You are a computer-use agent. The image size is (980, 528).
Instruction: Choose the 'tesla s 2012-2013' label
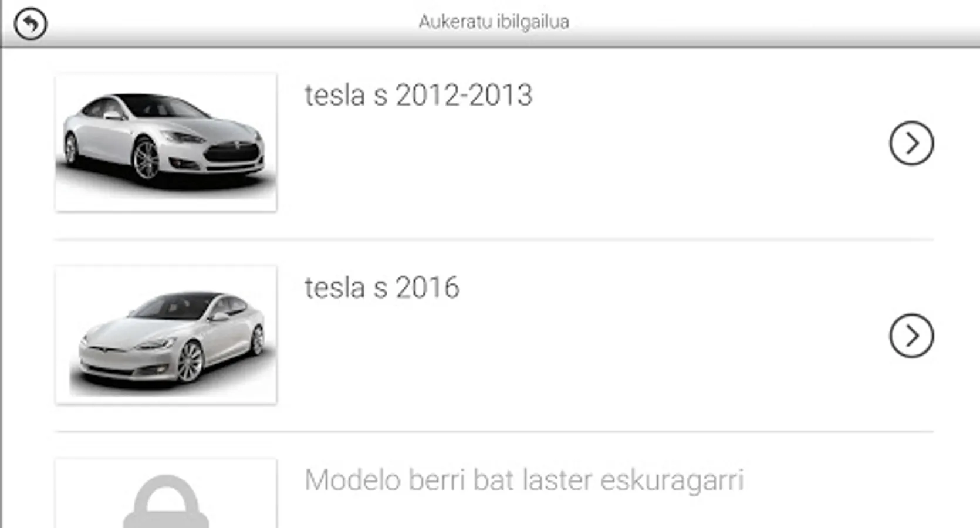tap(418, 95)
